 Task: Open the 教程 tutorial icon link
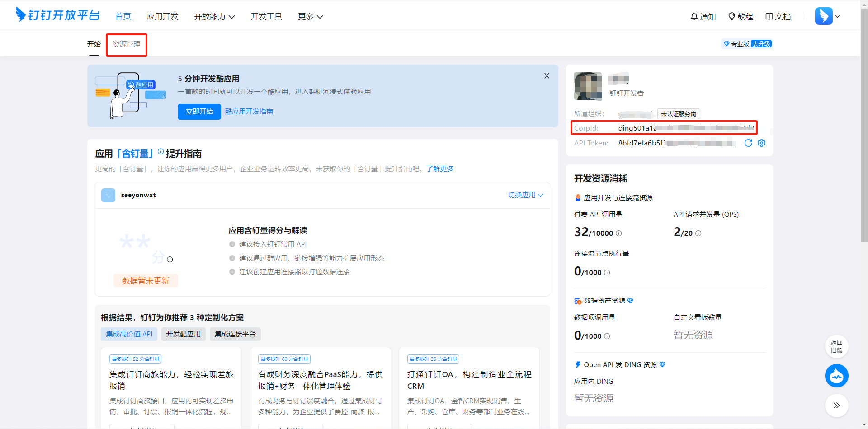(741, 17)
